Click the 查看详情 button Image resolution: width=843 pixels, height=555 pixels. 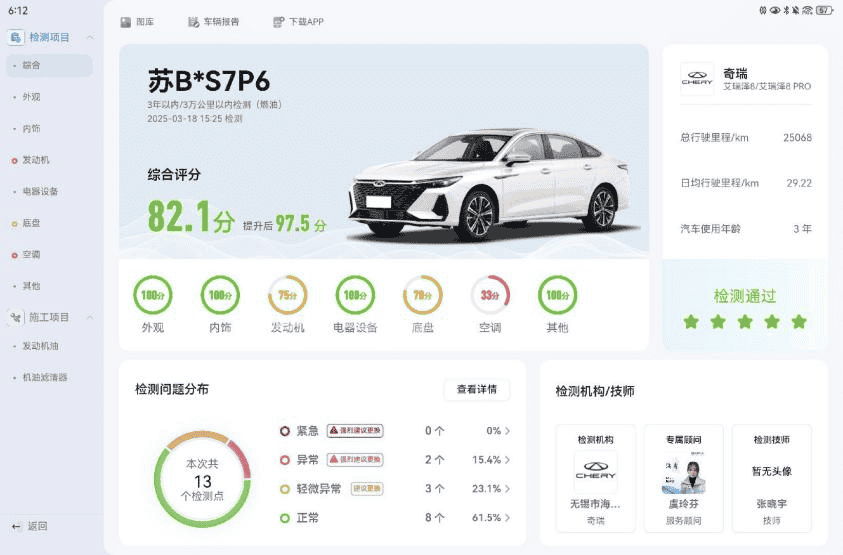tap(477, 389)
